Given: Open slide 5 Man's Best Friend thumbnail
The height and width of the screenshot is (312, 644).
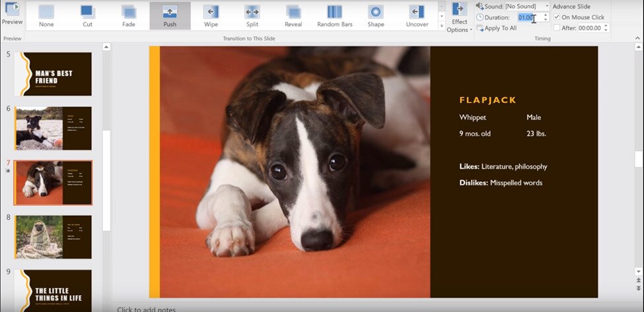Looking at the screenshot, I should click(54, 74).
